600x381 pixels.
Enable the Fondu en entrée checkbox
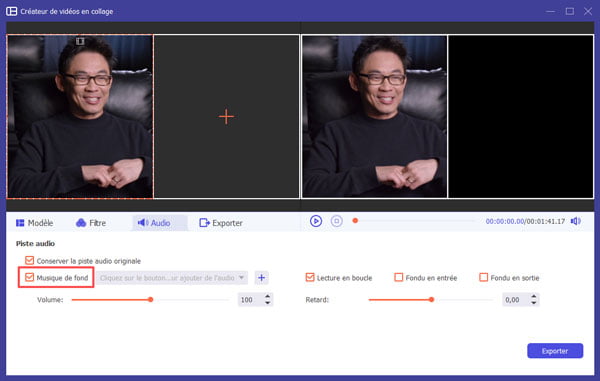(x=398, y=277)
